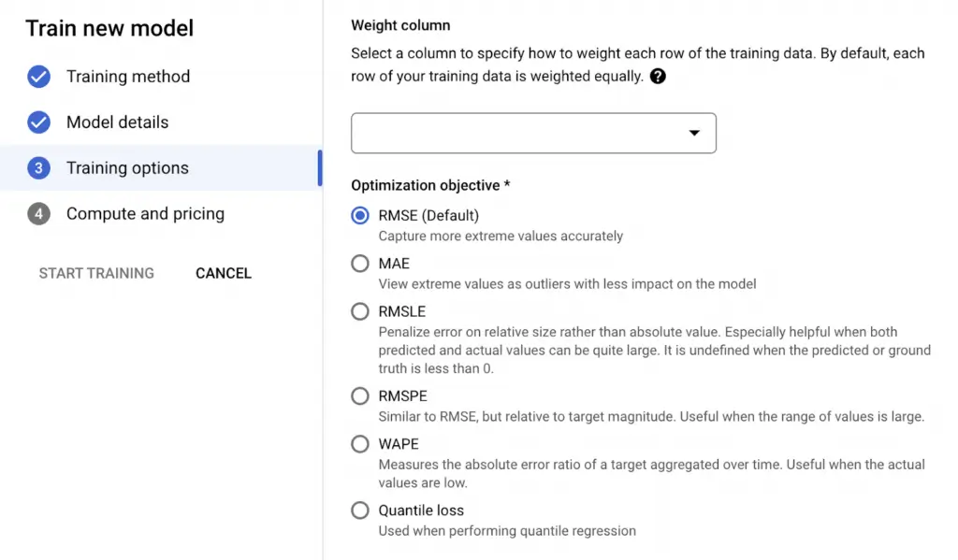Select RMSPE as optimization objective
Screen dimensions: 958x560
(360, 395)
